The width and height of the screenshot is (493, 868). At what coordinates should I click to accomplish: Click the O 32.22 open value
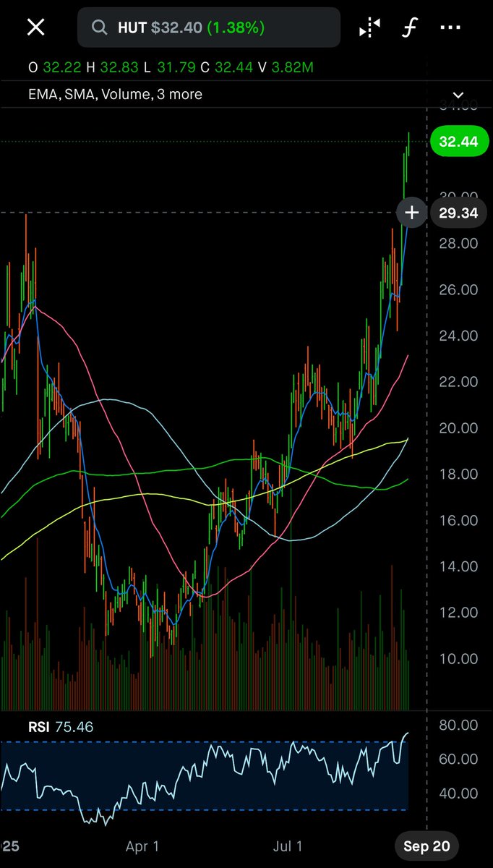(x=54, y=67)
